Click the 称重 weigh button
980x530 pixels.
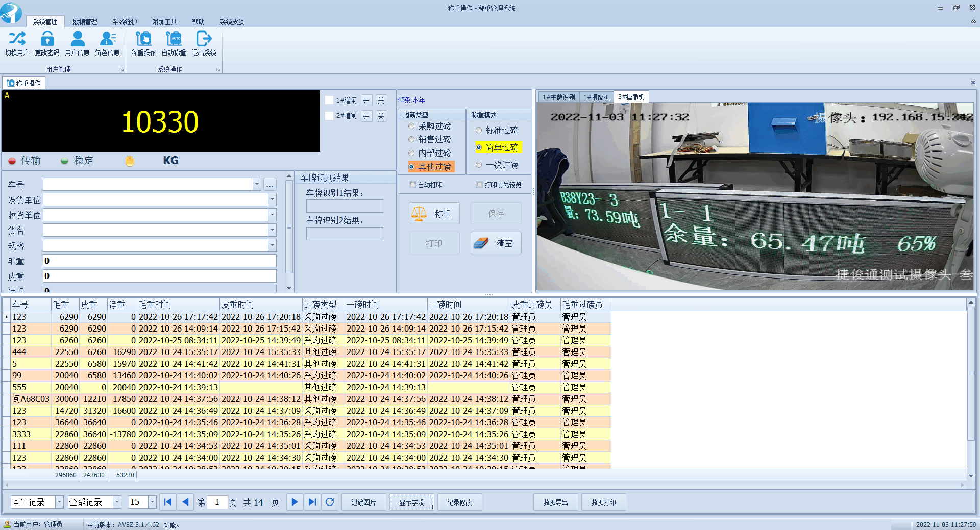(x=434, y=214)
